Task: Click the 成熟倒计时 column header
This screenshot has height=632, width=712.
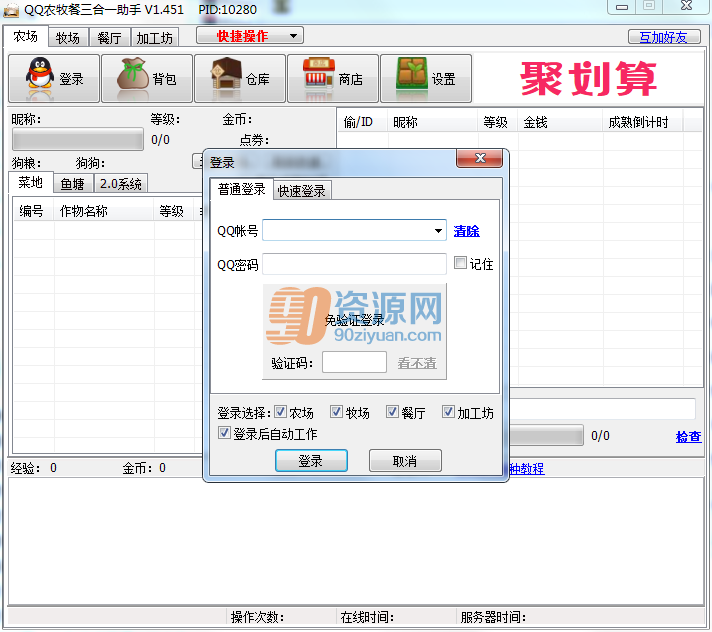Action: [643, 122]
